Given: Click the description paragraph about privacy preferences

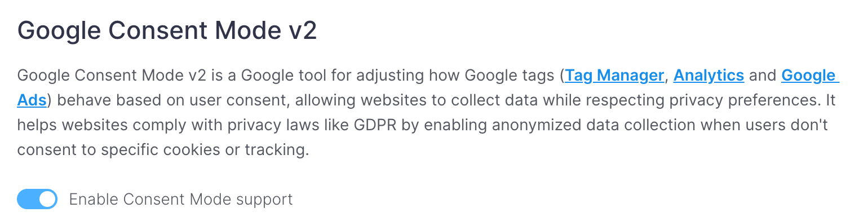Looking at the screenshot, I should coord(428,113).
